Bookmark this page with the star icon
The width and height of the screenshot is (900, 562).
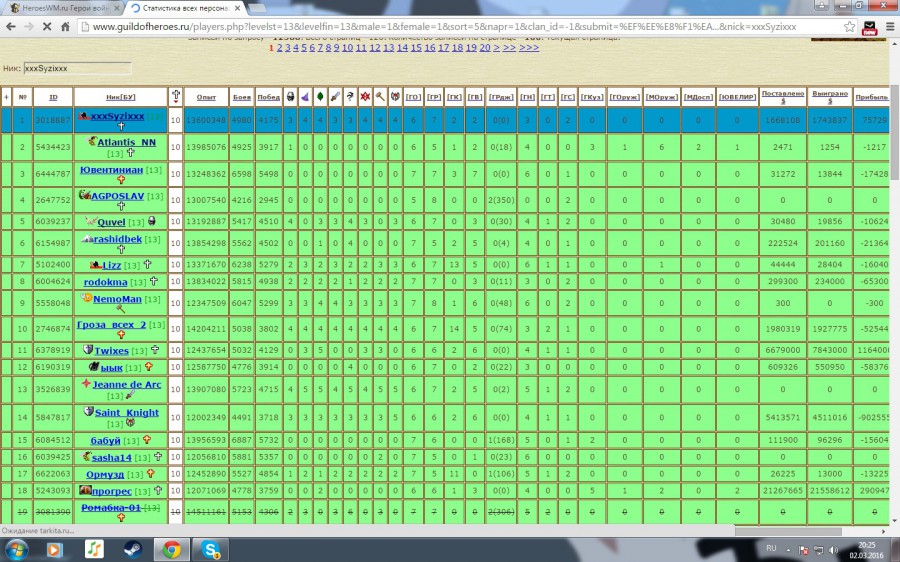point(849,26)
